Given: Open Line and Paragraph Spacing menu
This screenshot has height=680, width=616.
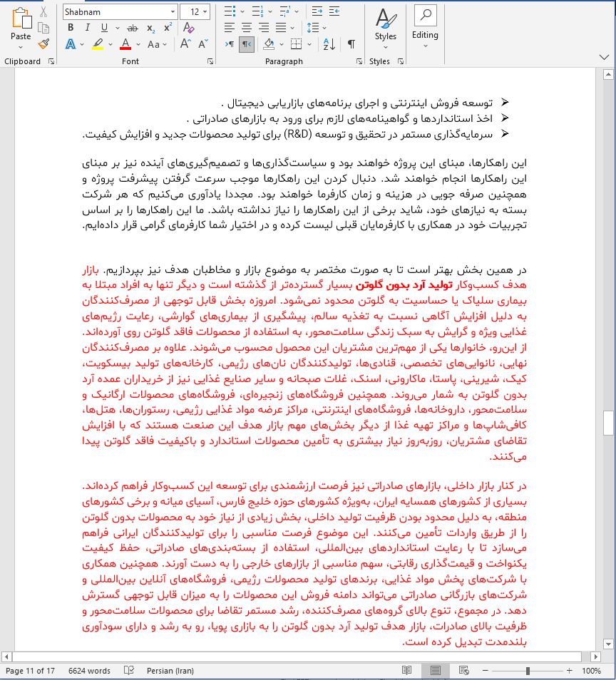Looking at the screenshot, I should click(x=316, y=29).
